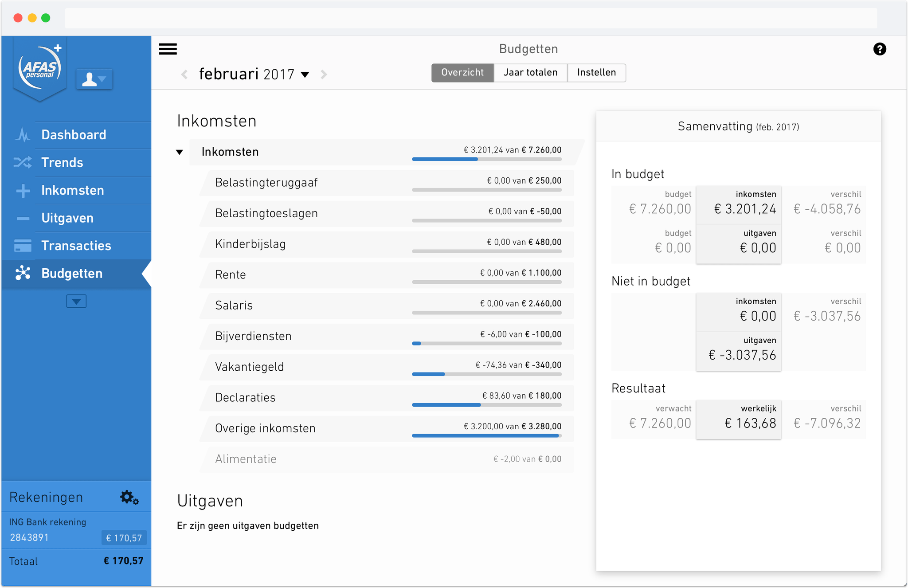Open the februari 2017 month picker
This screenshot has width=908, height=588.
click(x=305, y=74)
